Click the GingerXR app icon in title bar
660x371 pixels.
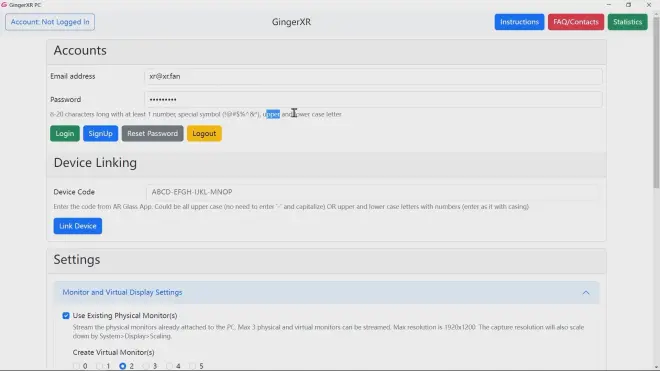pos(4,5)
